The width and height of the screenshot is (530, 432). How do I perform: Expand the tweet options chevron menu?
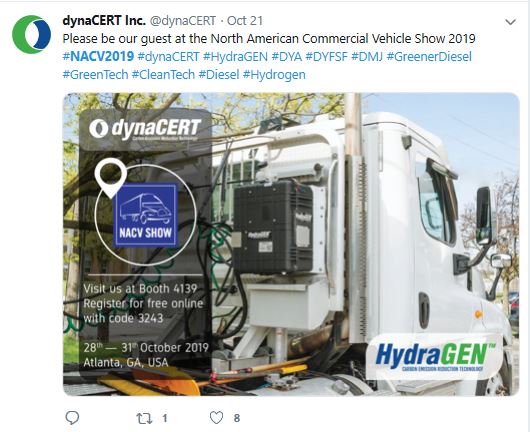(510, 22)
